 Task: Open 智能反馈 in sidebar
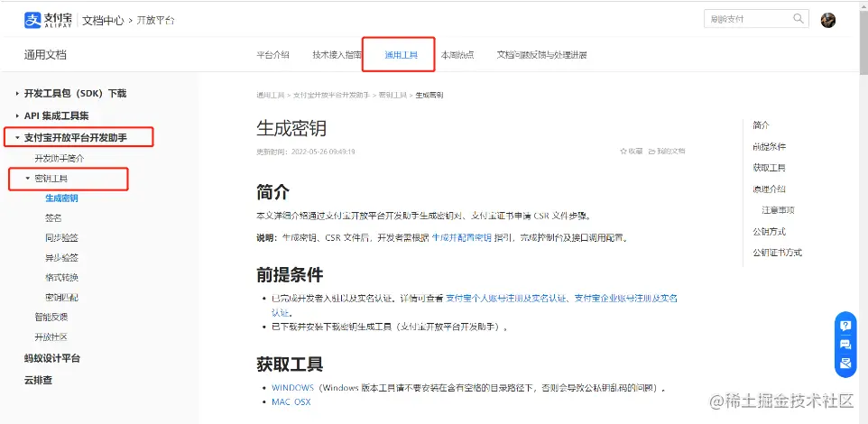[x=51, y=318]
